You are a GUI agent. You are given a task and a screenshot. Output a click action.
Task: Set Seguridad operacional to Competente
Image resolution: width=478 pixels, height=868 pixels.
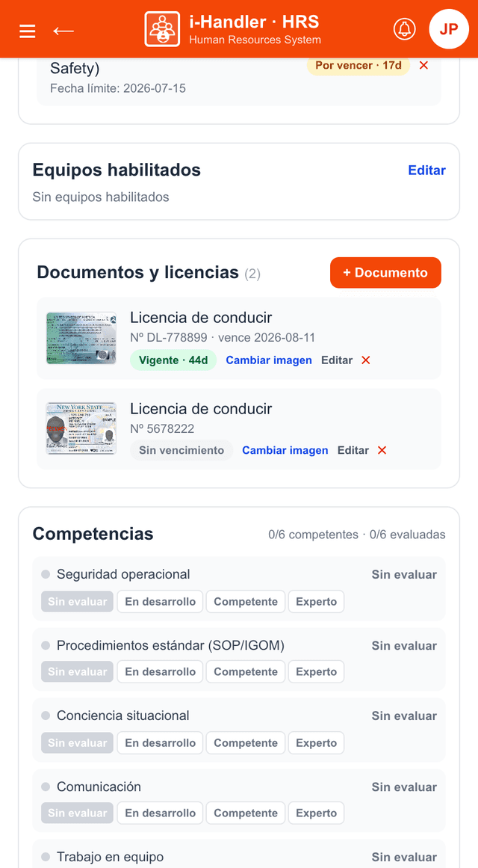point(246,602)
